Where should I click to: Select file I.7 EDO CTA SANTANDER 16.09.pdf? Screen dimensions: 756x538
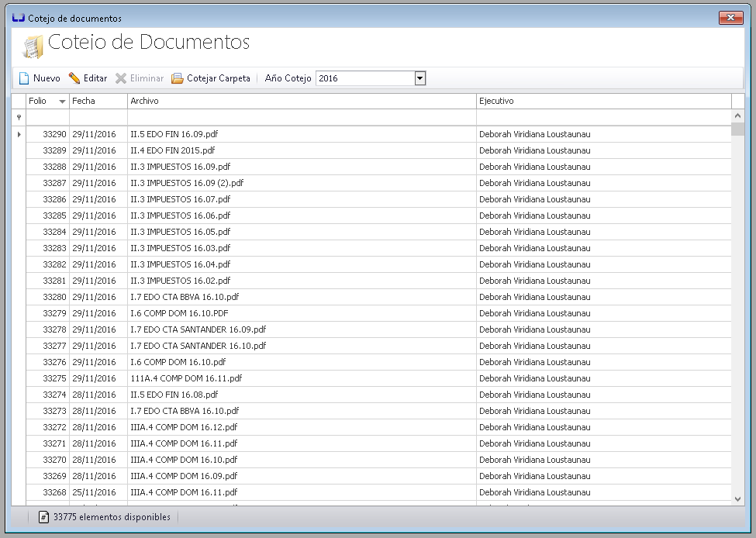coord(198,329)
